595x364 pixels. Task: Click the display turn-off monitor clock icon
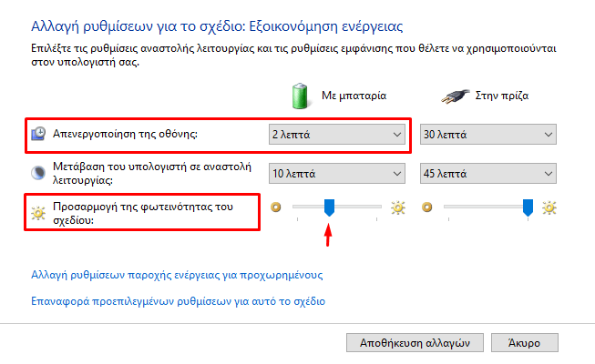38,134
